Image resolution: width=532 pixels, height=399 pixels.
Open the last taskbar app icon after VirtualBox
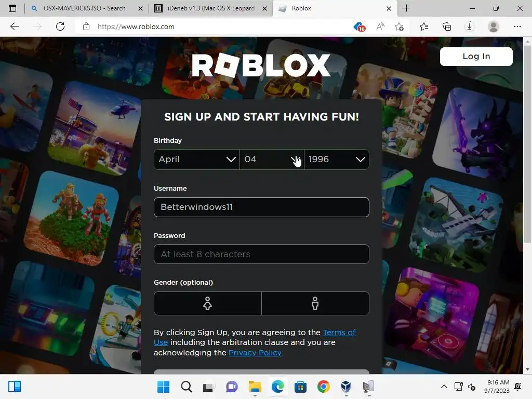coord(368,387)
